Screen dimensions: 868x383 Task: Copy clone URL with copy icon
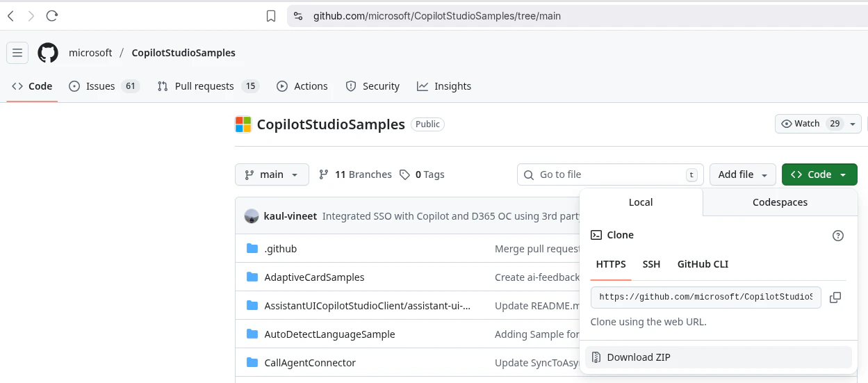pos(835,298)
